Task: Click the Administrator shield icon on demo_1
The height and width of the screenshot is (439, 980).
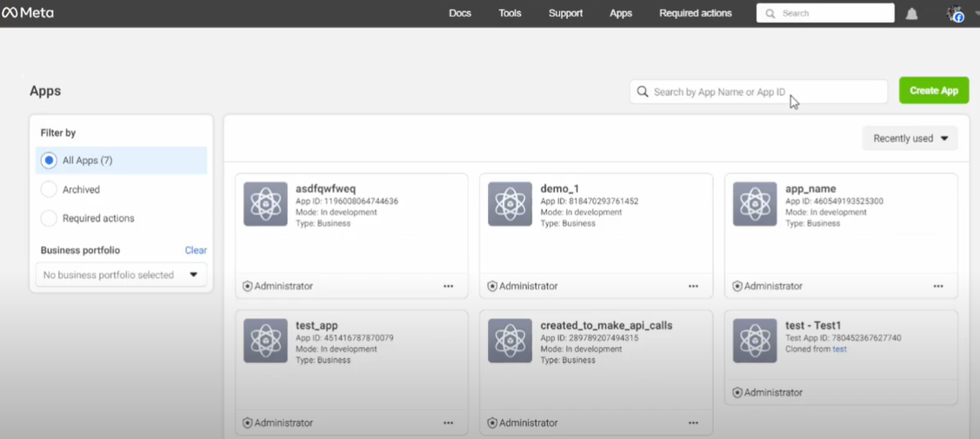Action: click(492, 286)
